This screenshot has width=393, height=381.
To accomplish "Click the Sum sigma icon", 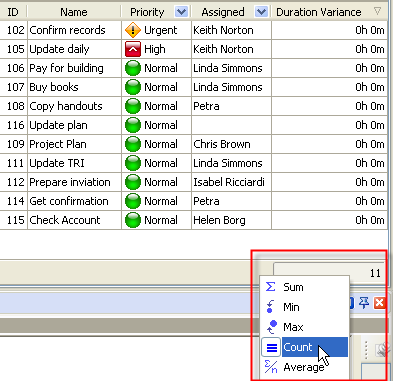I will (271, 287).
